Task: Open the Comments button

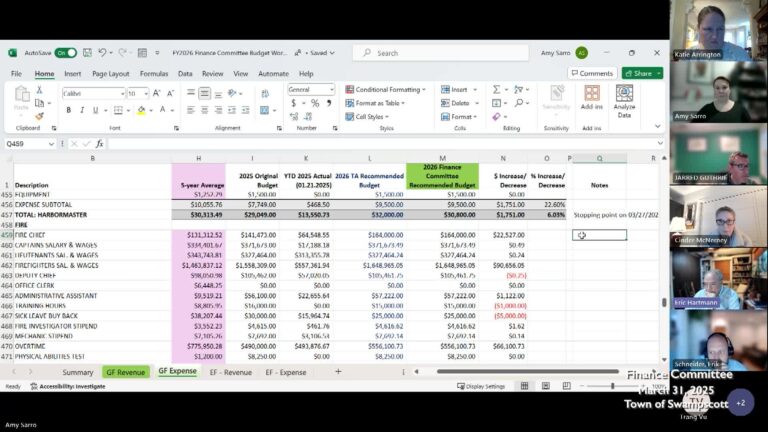Action: point(592,73)
